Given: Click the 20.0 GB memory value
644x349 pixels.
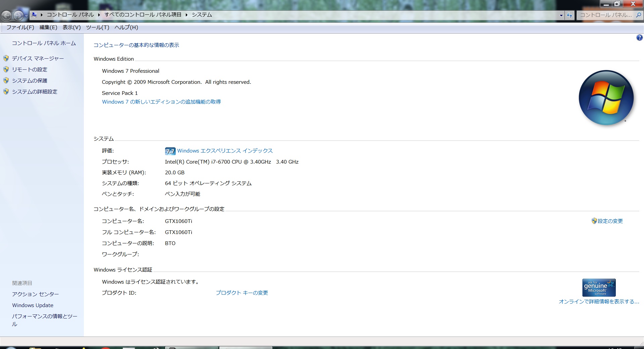Looking at the screenshot, I should tap(175, 173).
